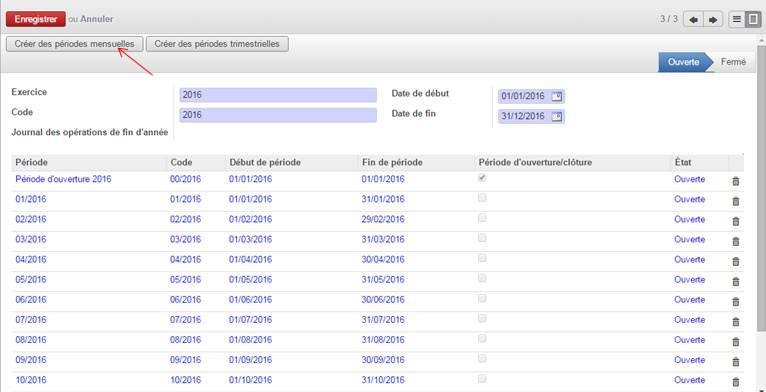Select start date 01/10/2016
766x392 pixels.
tap(250, 380)
